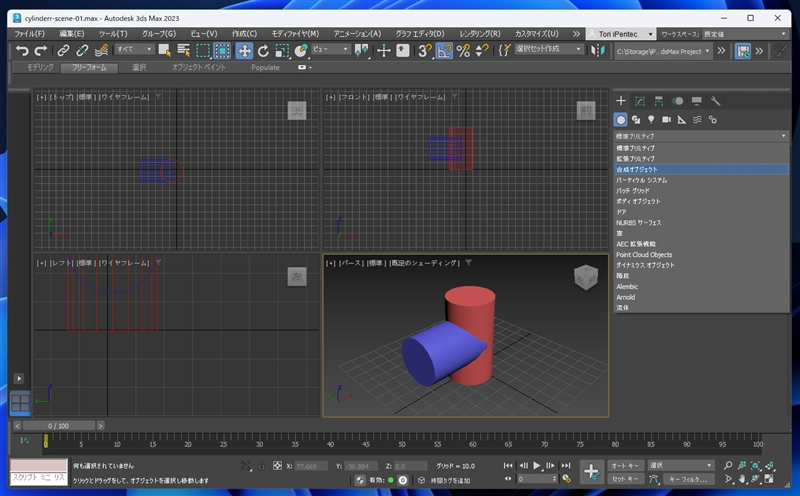Open the レンダリング(R) menu
The image size is (800, 496).
480,34
